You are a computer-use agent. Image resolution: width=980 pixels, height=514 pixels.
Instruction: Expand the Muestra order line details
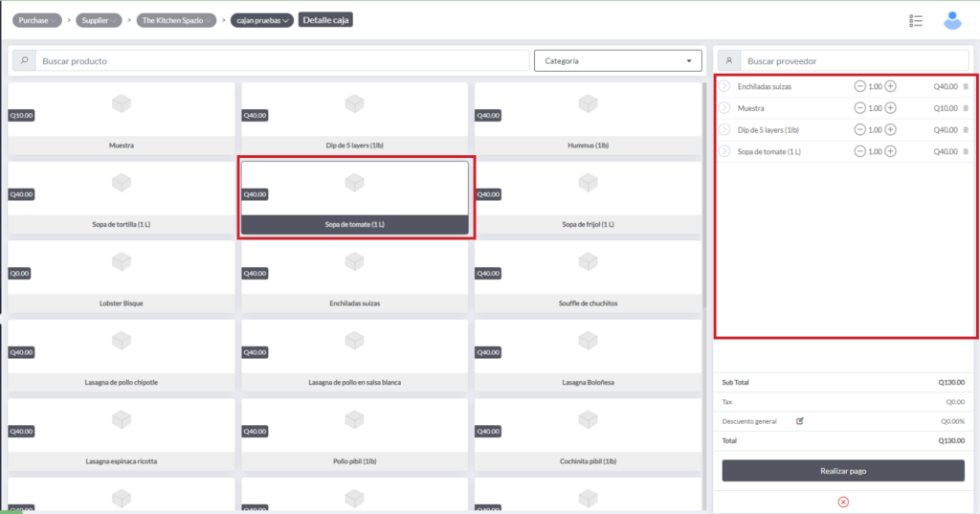point(725,108)
